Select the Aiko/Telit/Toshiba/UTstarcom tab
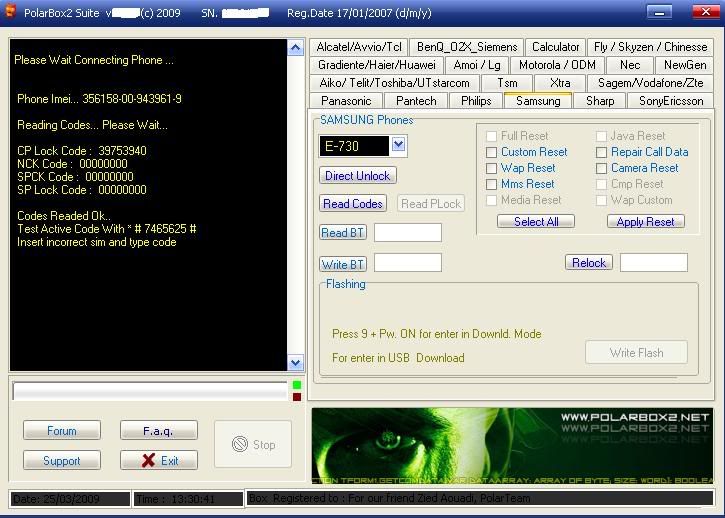725x518 pixels. (x=394, y=83)
